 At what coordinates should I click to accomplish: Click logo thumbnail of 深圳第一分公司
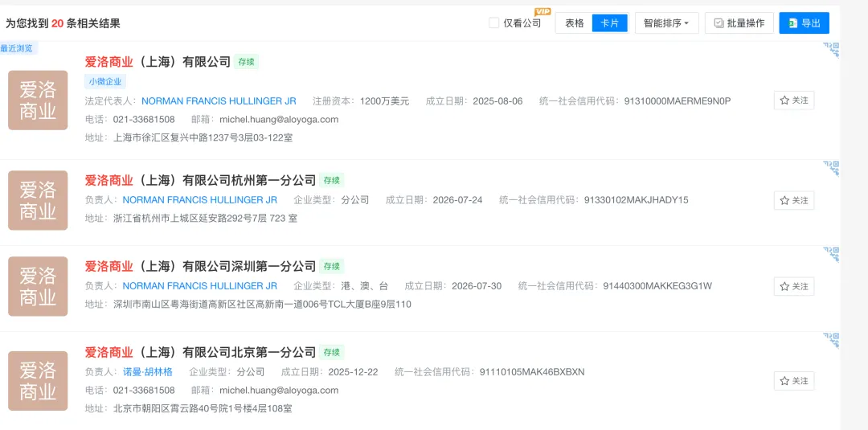coord(38,286)
